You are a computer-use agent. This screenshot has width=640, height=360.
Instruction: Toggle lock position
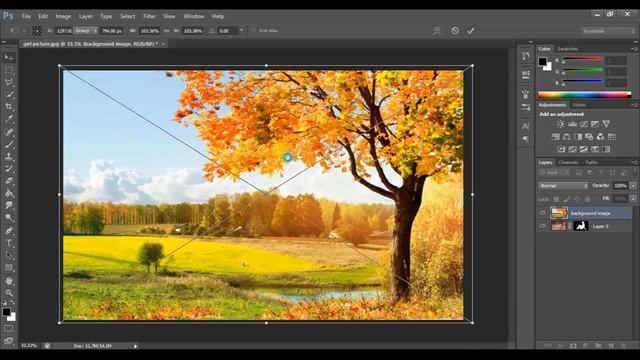(577, 199)
